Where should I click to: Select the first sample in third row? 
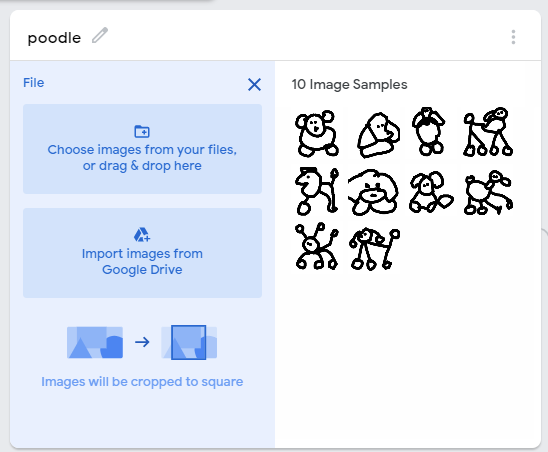(x=317, y=247)
